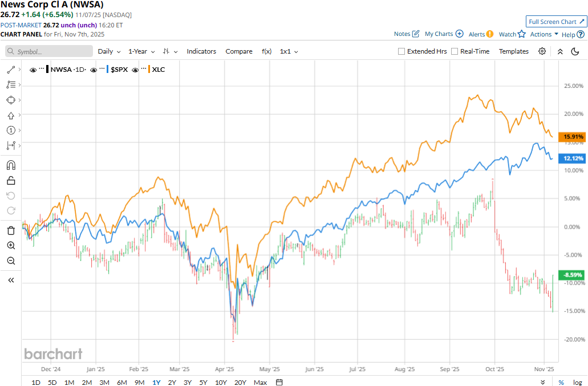
Task: Open Alerts exclamation icon
Action: 490,34
